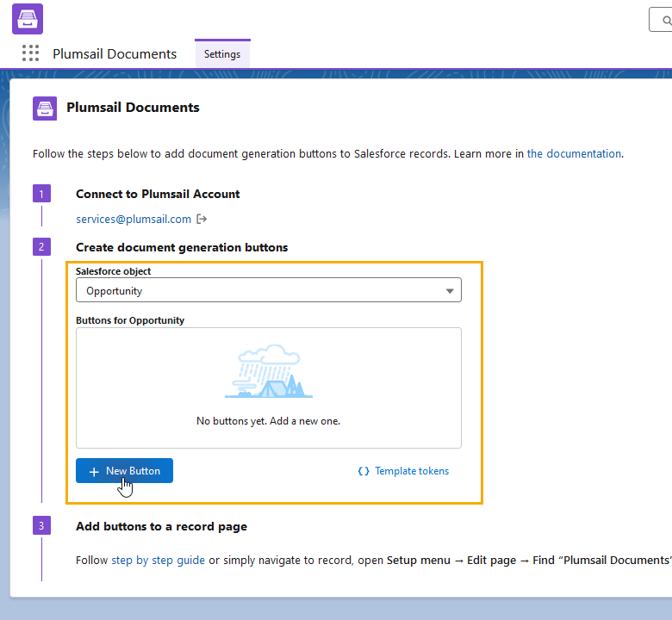Click the rainy camp empty-state illustration
The image size is (672, 620).
(x=269, y=371)
